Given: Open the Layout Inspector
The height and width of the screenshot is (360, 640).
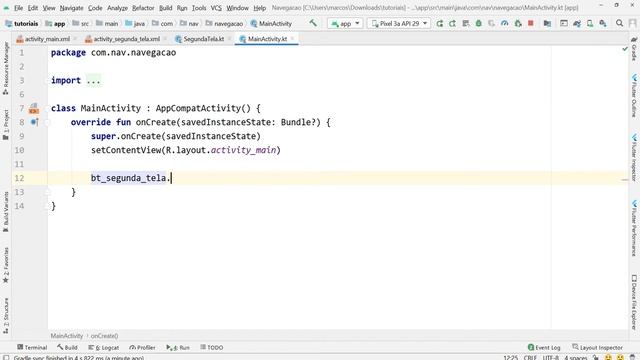Looking at the screenshot, I should pyautogui.click(x=598, y=347).
